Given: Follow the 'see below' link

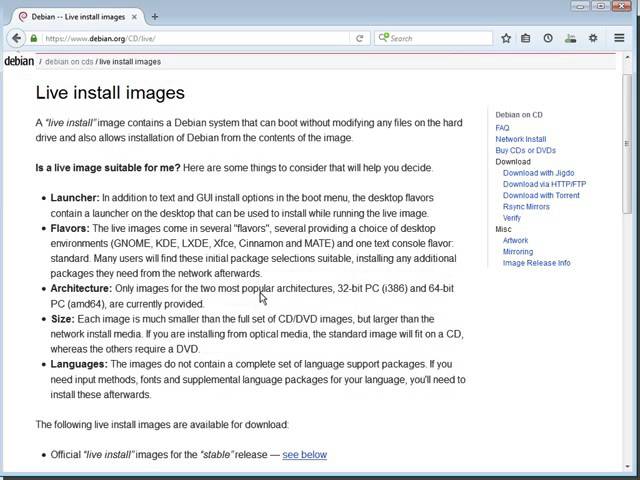Looking at the screenshot, I should 304,455.
